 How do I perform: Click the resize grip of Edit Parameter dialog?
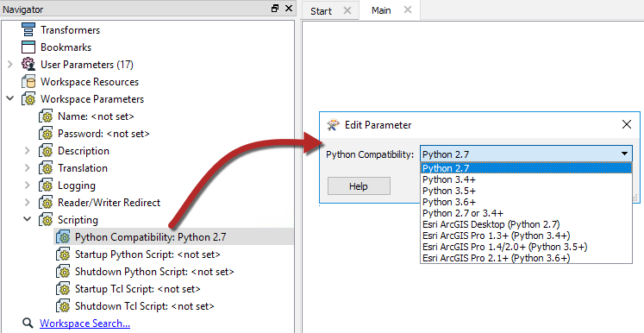[x=635, y=199]
